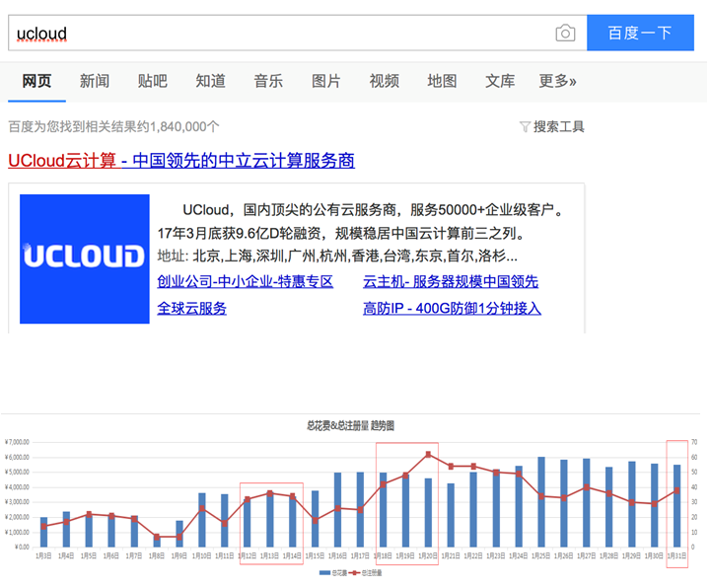The width and height of the screenshot is (711, 588).
Task: Open the 全球云服务 link
Action: pyautogui.click(x=192, y=309)
